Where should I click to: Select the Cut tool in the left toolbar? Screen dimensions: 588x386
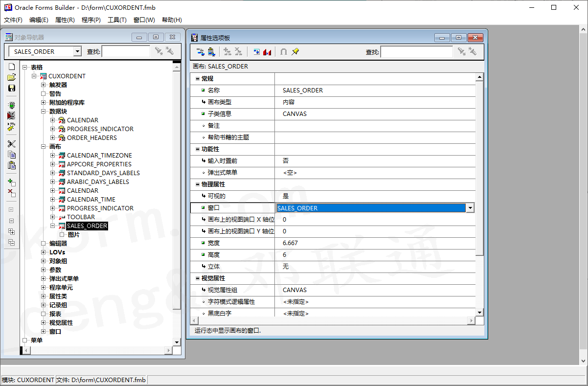(11, 144)
